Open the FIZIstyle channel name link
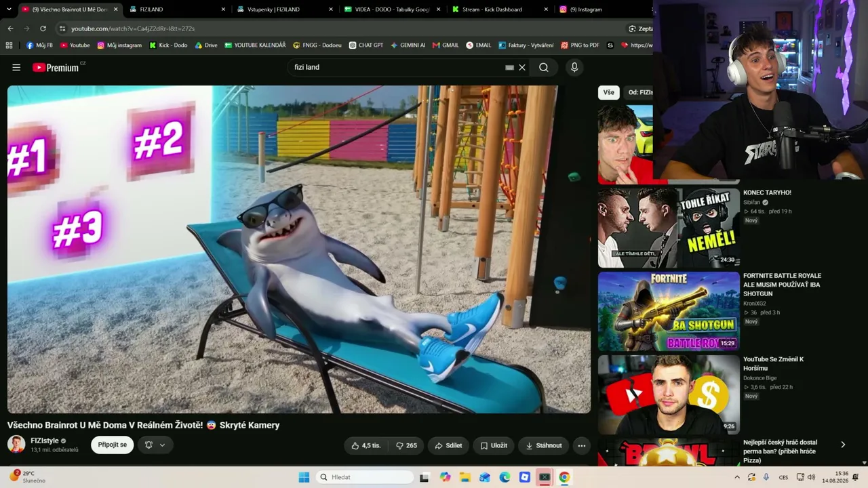The height and width of the screenshot is (488, 868). 45,441
